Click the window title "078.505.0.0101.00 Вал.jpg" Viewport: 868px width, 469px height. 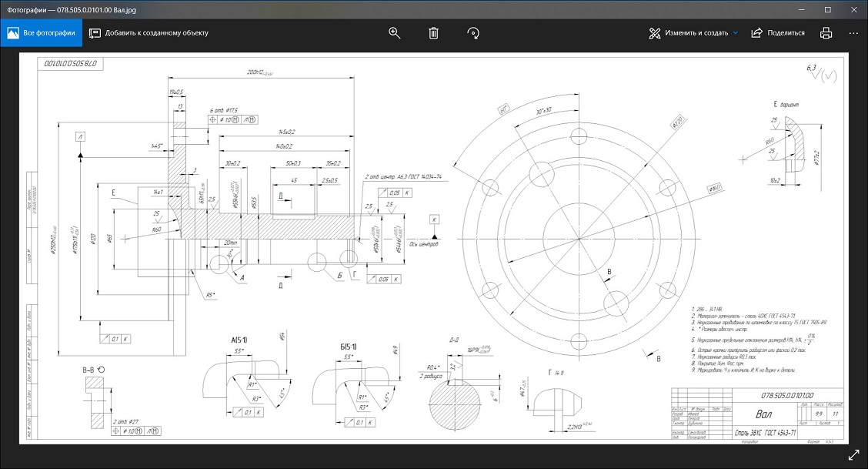click(96, 10)
